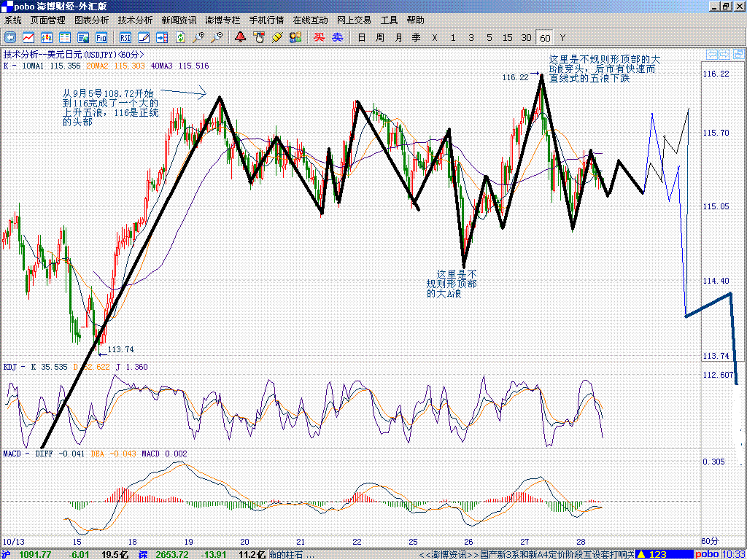Click the 澎博资讯 scrolling news ticker
The image size is (747, 560).
525,554
